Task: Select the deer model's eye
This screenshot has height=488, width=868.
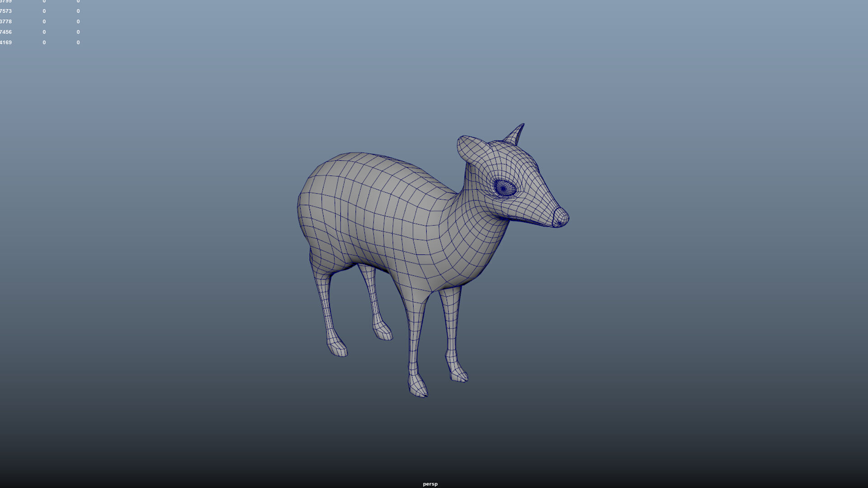Action: [504, 188]
